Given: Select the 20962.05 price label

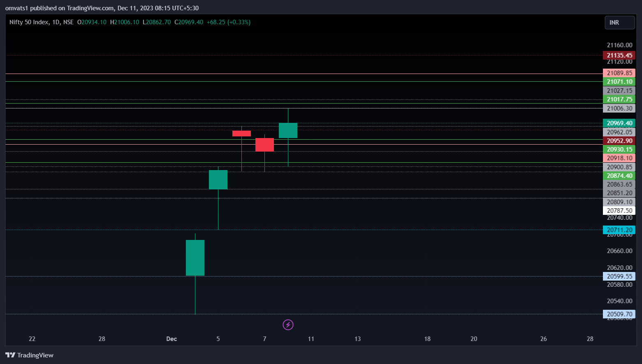Looking at the screenshot, I should 619,132.
